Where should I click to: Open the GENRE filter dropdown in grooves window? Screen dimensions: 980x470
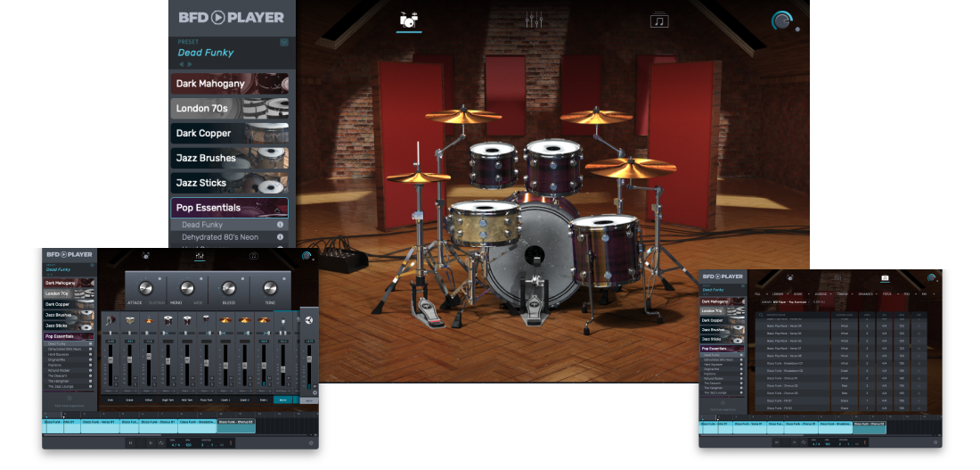point(801,294)
